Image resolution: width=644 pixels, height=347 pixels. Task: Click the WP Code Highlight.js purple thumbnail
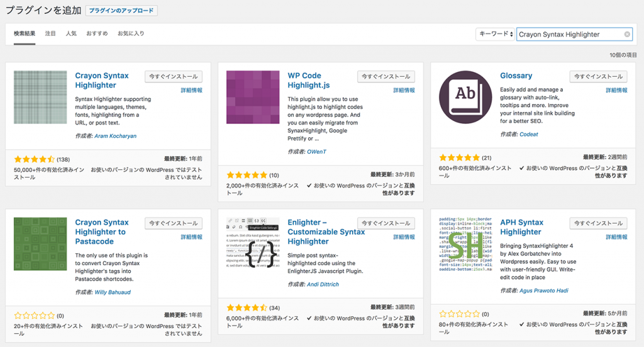coord(253,97)
